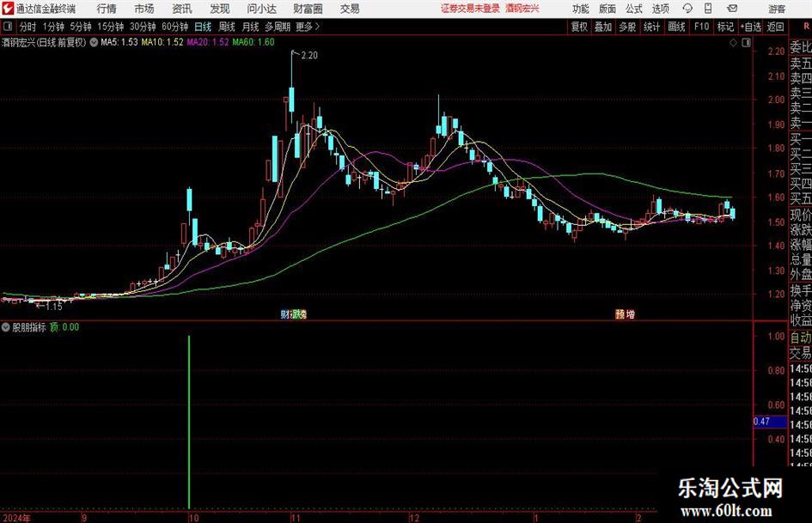
Task: Add stock via +自选 button
Action: [x=751, y=27]
